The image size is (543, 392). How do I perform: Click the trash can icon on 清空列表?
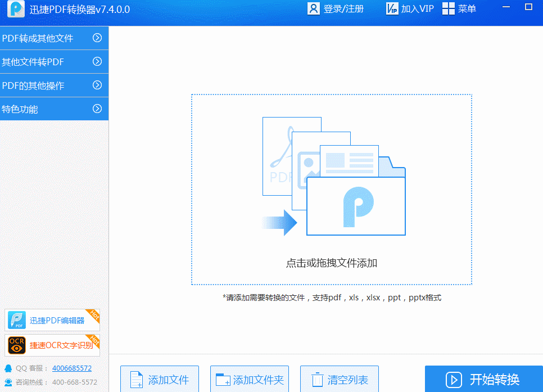(317, 380)
